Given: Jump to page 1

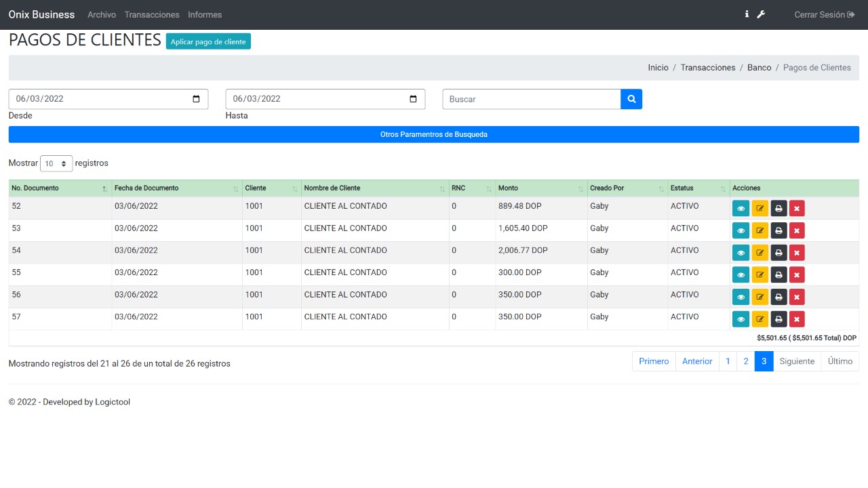Looking at the screenshot, I should tap(728, 361).
